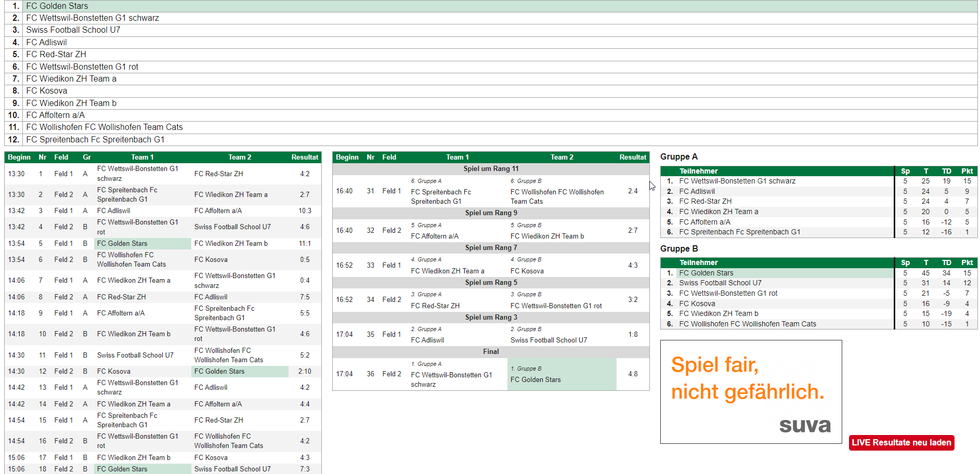Click Swiss Football School U7 in rank 3
The image size is (980, 474).
coord(73,30)
